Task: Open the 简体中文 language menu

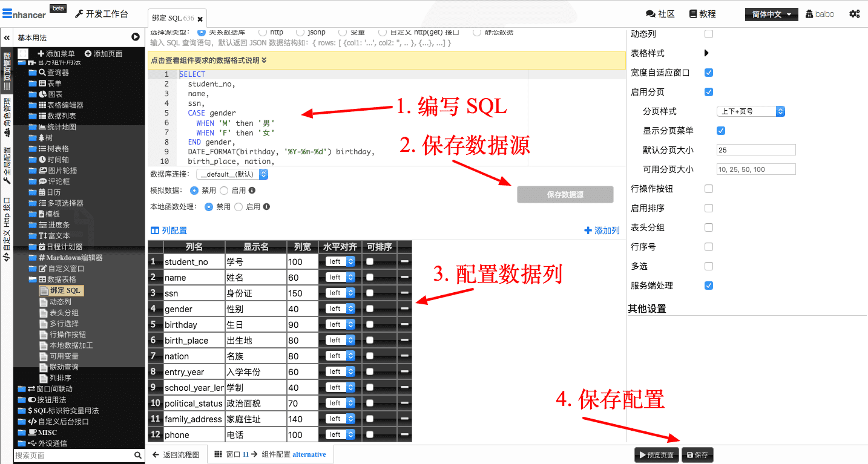Action: 771,15
